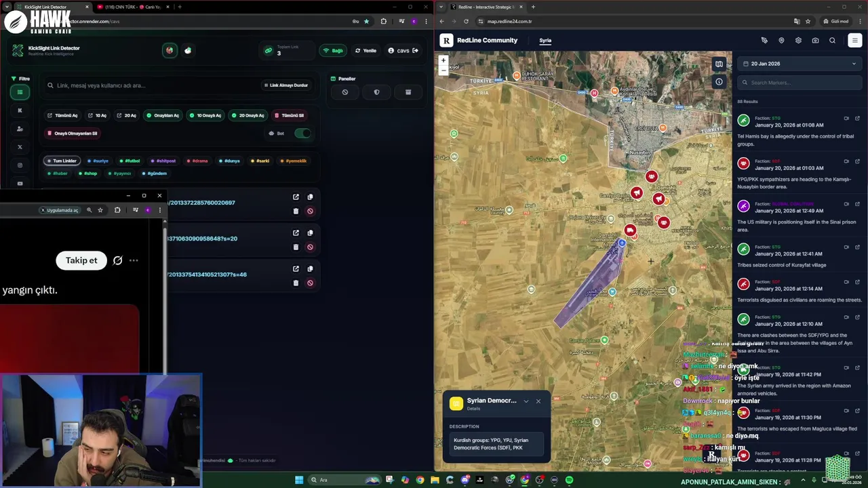Open the RedLine hamburger menu button
Image resolution: width=868 pixels, height=488 pixels.
pos(854,41)
